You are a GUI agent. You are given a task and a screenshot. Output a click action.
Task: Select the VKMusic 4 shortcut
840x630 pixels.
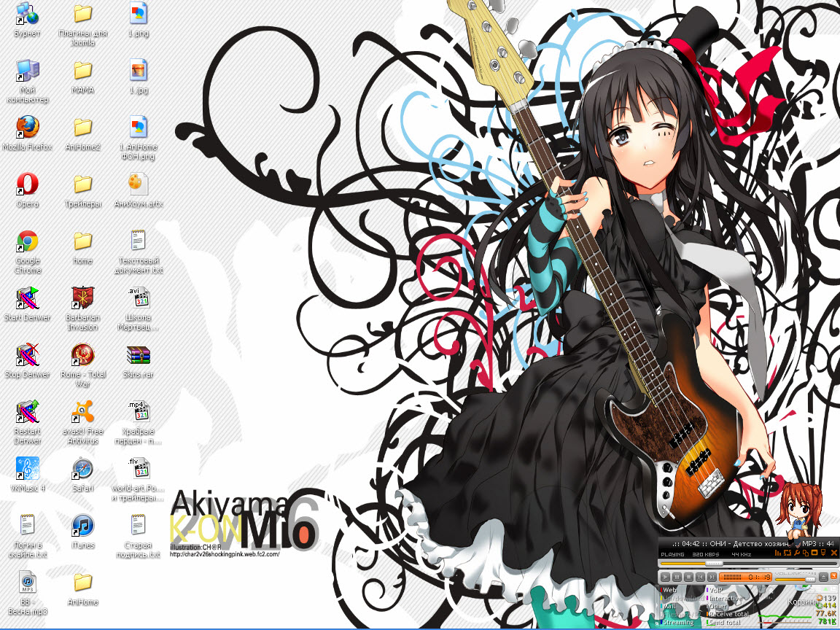click(x=27, y=474)
